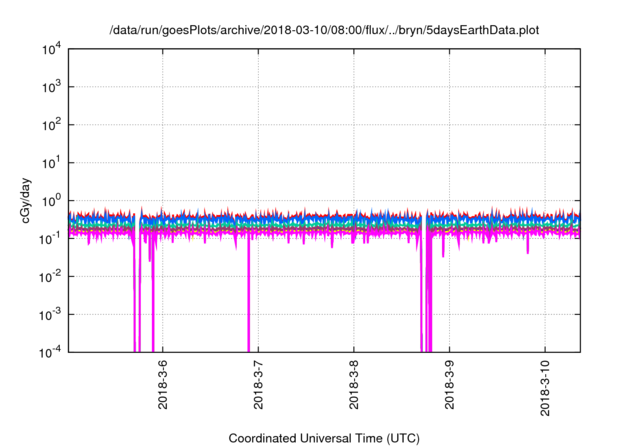Select the cGy/day y-axis label

[26, 200]
